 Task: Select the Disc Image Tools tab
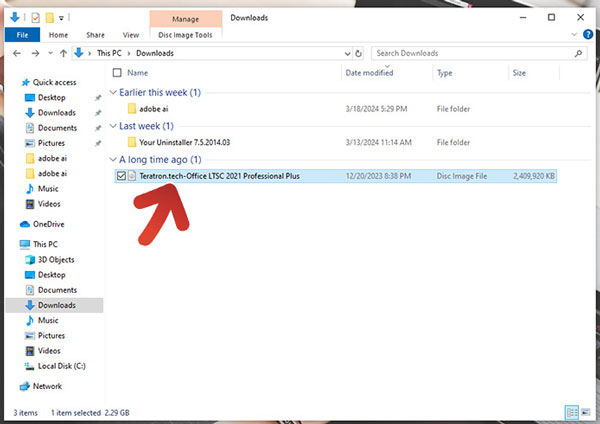pyautogui.click(x=185, y=35)
